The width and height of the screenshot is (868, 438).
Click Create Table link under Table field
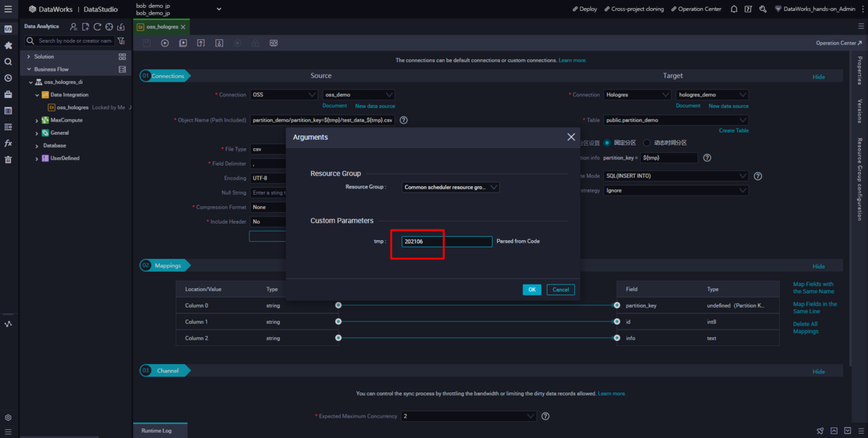pyautogui.click(x=733, y=130)
